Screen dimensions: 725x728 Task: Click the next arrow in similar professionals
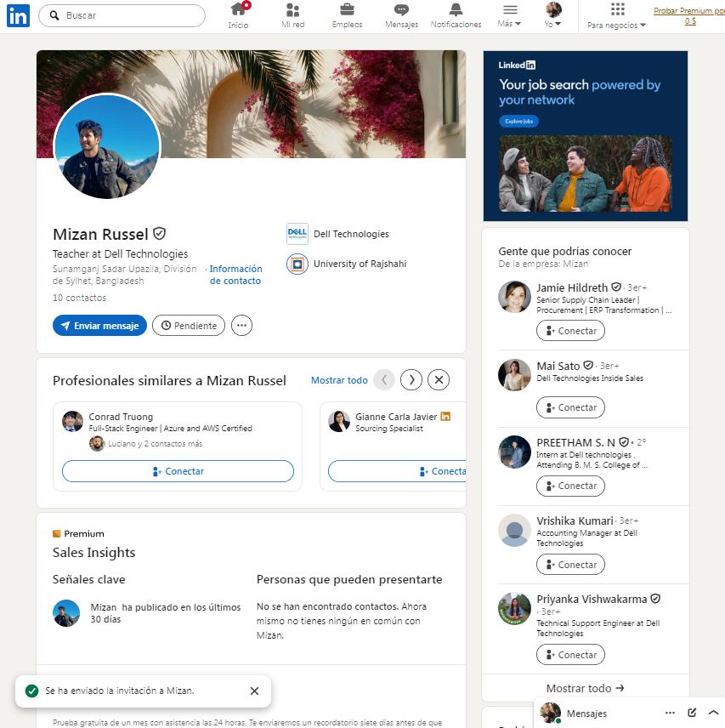click(411, 380)
